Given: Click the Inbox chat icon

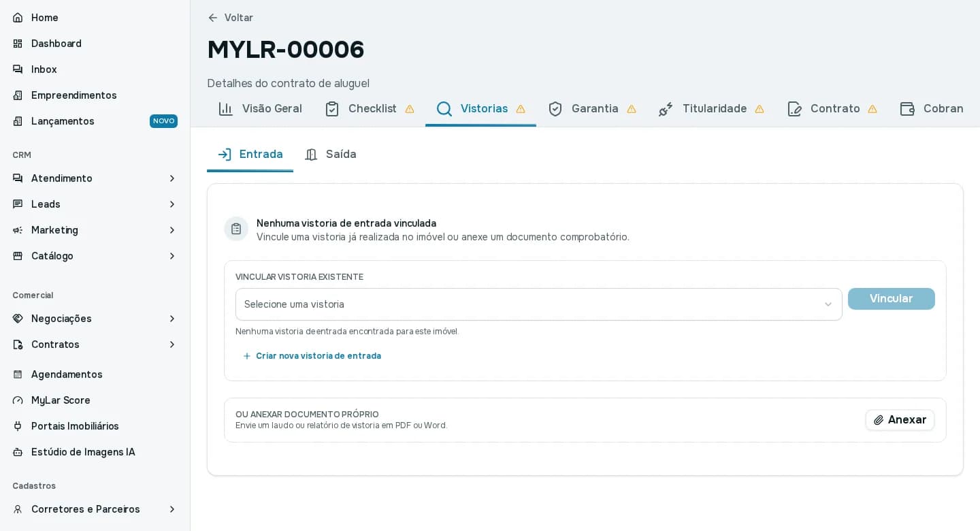Looking at the screenshot, I should tap(18, 69).
